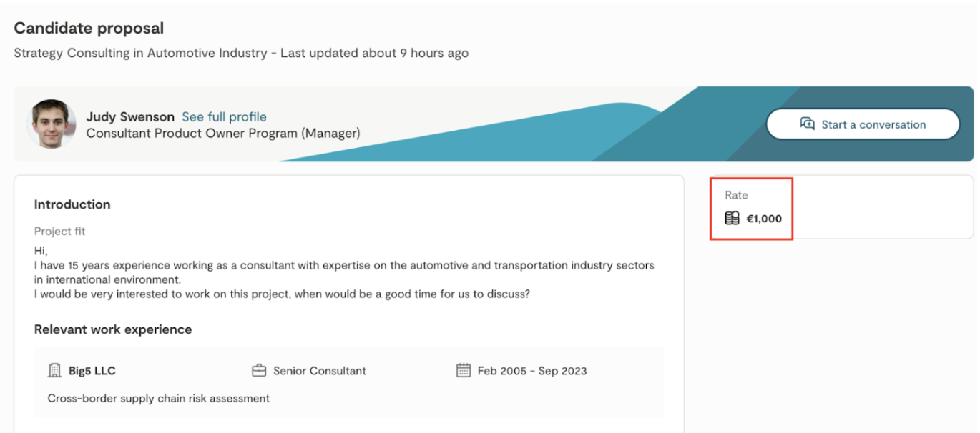Click the Project fit label
980x433 pixels.
tap(60, 232)
